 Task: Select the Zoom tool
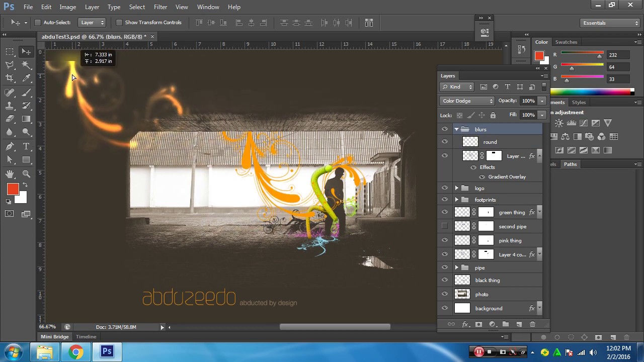(x=26, y=174)
